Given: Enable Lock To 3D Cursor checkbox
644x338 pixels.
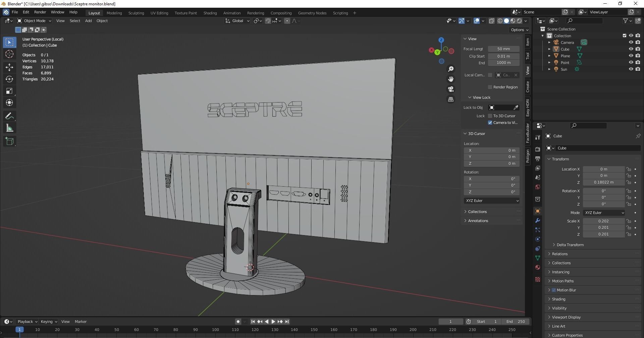Looking at the screenshot, I should (490, 116).
